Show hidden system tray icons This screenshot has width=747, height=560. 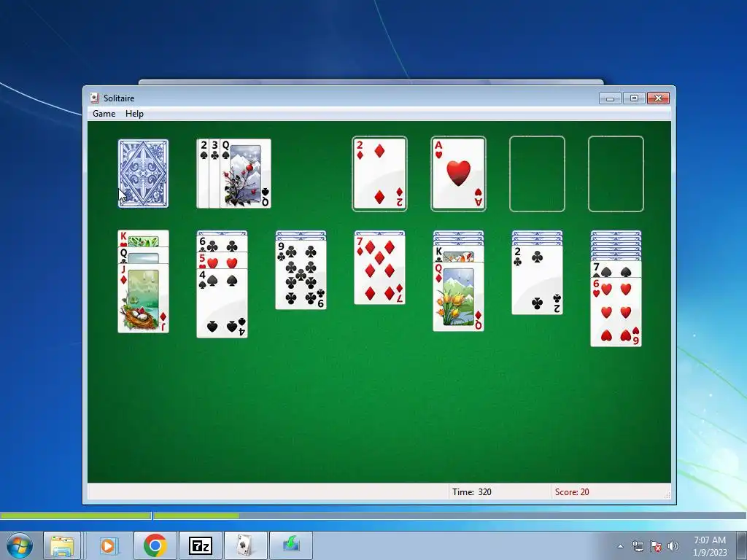pyautogui.click(x=620, y=546)
